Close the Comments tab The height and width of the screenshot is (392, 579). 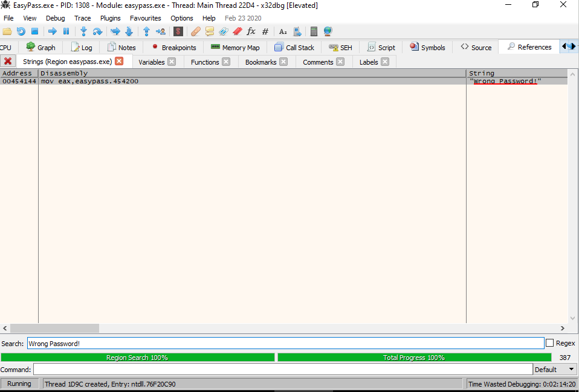click(340, 62)
